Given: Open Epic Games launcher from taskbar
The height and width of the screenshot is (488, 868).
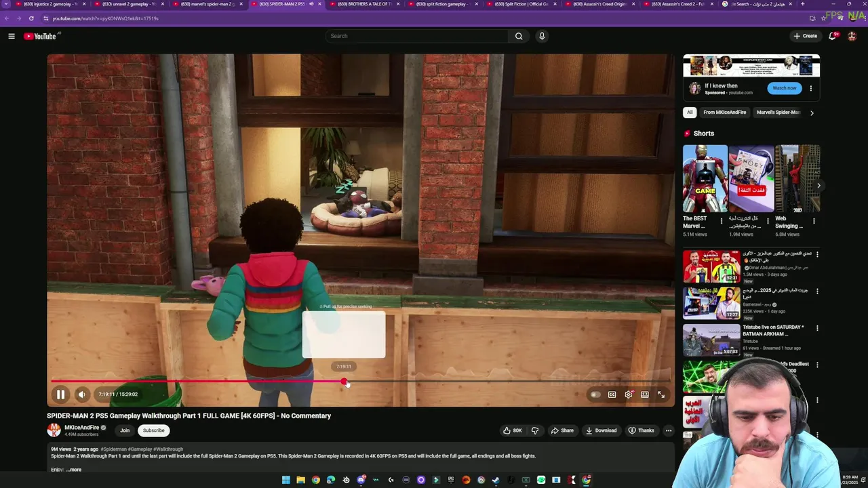Looking at the screenshot, I should (x=451, y=480).
